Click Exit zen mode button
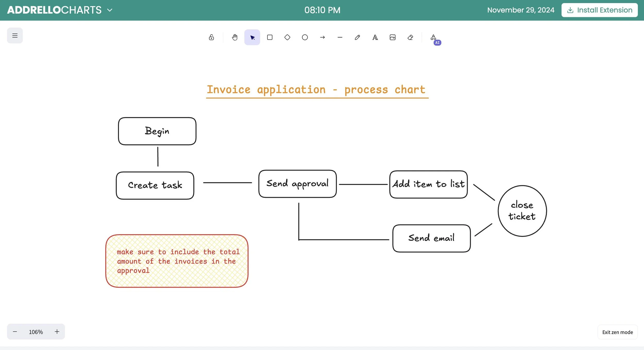Viewport: 644px width, 350px height. pyautogui.click(x=617, y=332)
